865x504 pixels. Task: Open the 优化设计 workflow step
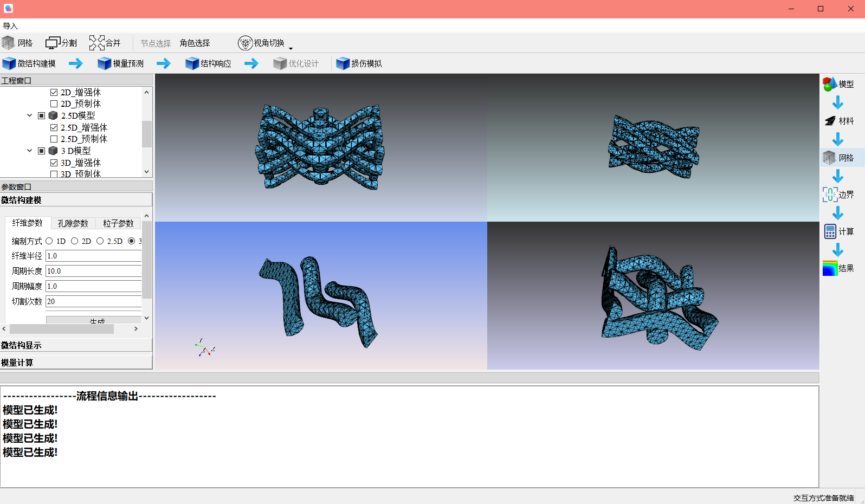tap(296, 63)
